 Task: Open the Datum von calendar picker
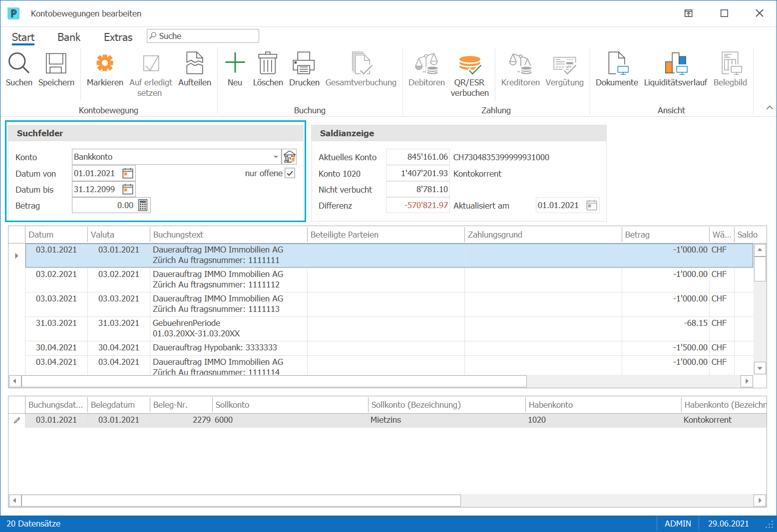point(128,173)
